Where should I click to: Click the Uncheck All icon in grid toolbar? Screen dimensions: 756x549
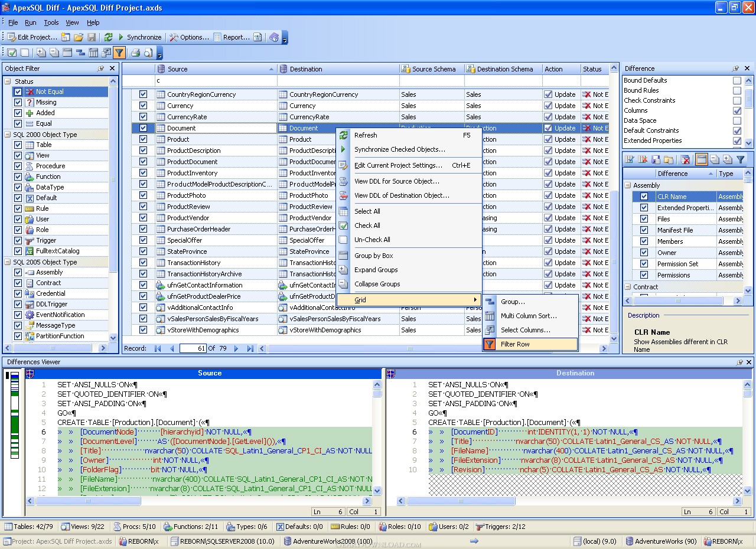[24, 53]
